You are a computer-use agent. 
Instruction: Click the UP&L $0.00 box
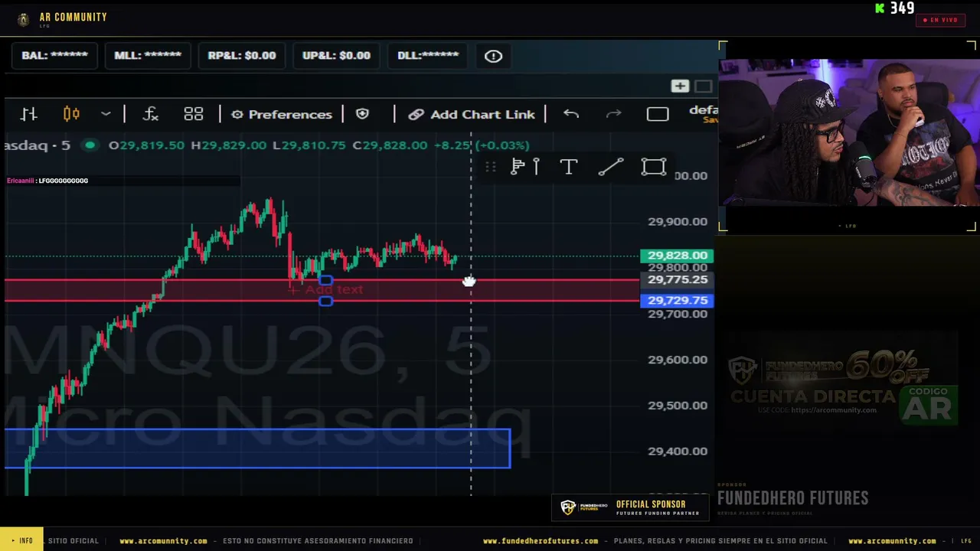[x=336, y=56]
